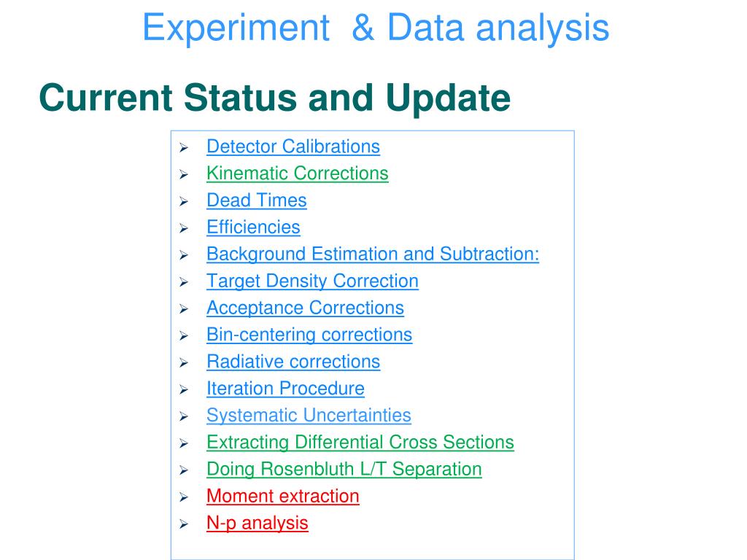747x560 pixels.
Task: Click Extracting Differential Cross Sections link
Action: click(360, 443)
